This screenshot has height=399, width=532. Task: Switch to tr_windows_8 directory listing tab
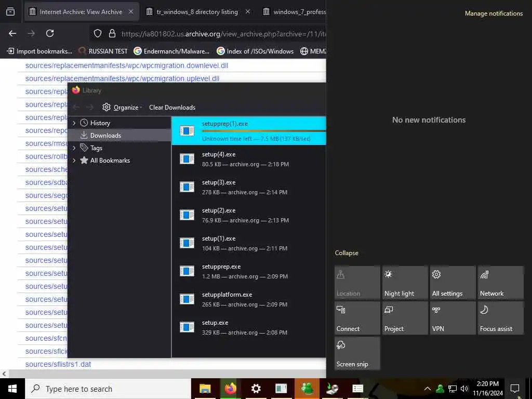tap(197, 12)
